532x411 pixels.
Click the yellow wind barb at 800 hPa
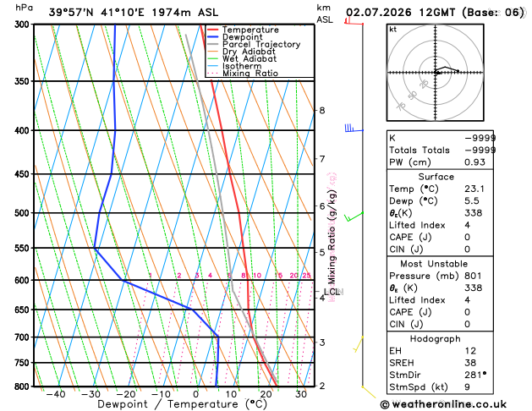tap(369, 392)
